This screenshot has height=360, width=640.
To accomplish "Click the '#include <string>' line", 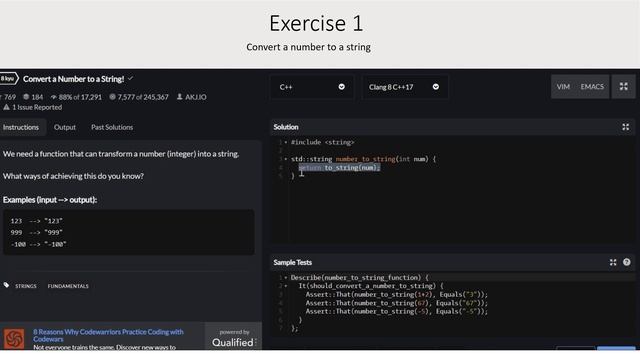I will [x=322, y=142].
